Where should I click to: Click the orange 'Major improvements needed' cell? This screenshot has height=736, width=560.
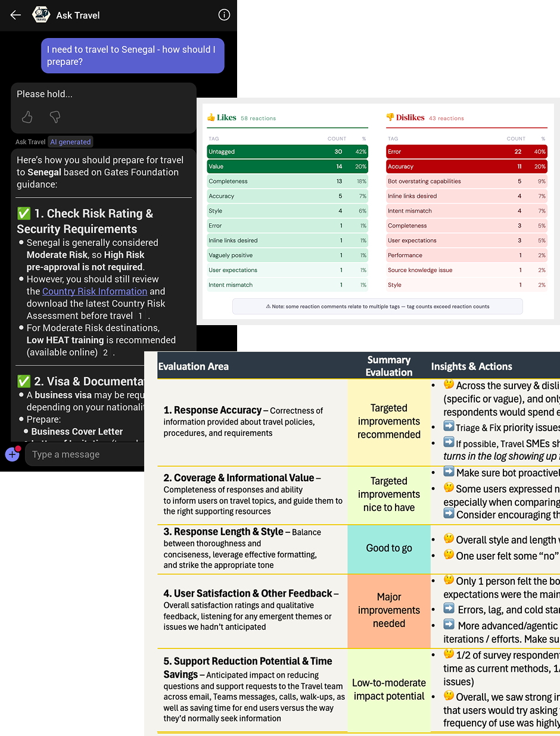click(x=389, y=610)
